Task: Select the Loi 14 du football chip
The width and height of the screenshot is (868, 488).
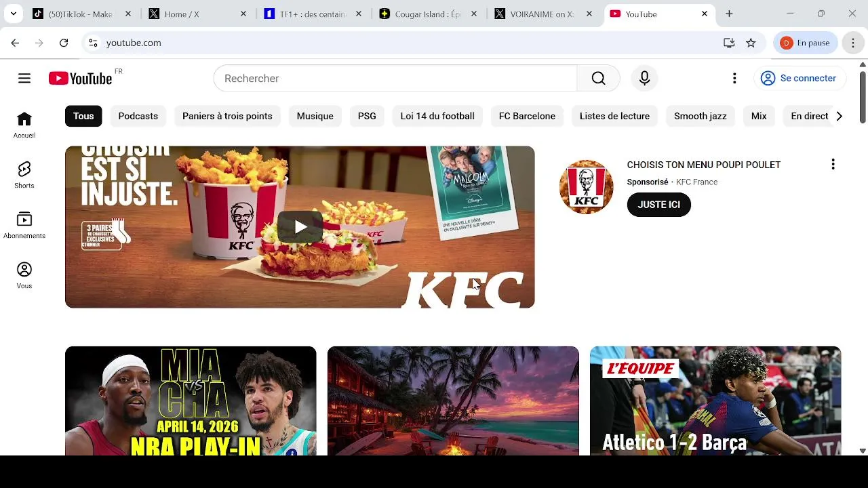Action: pyautogui.click(x=437, y=116)
